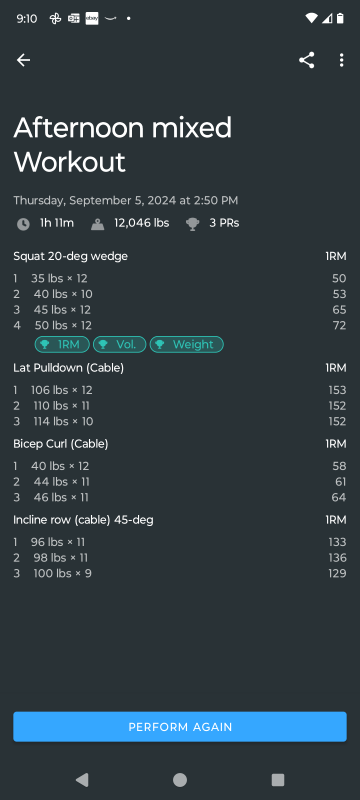The height and width of the screenshot is (800, 360).
Task: Tap the Android recent apps square button
Action: point(278,780)
